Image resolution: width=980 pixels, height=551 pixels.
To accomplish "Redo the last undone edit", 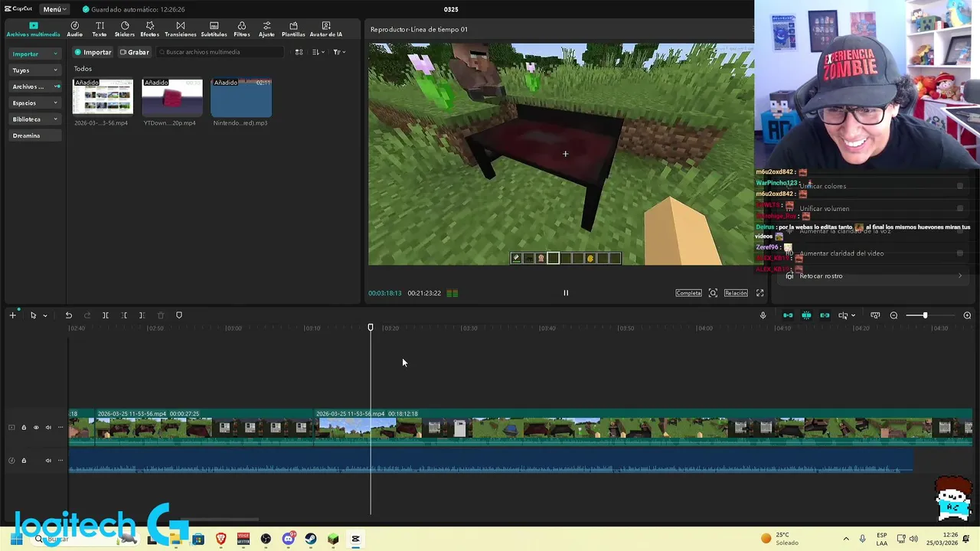I will point(87,315).
